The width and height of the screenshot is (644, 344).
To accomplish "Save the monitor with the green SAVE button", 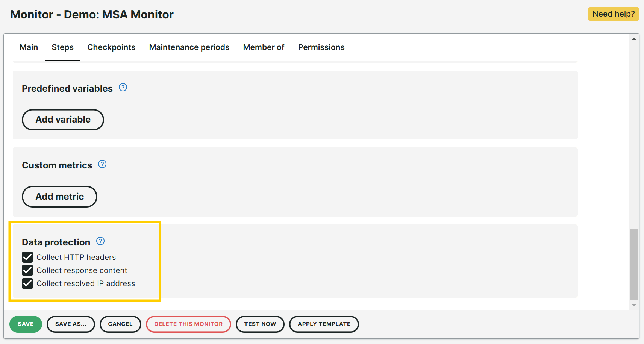I will (26, 324).
